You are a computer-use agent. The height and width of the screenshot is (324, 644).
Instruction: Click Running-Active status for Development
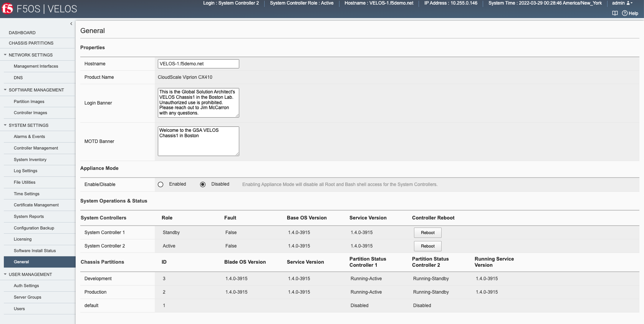click(366, 279)
